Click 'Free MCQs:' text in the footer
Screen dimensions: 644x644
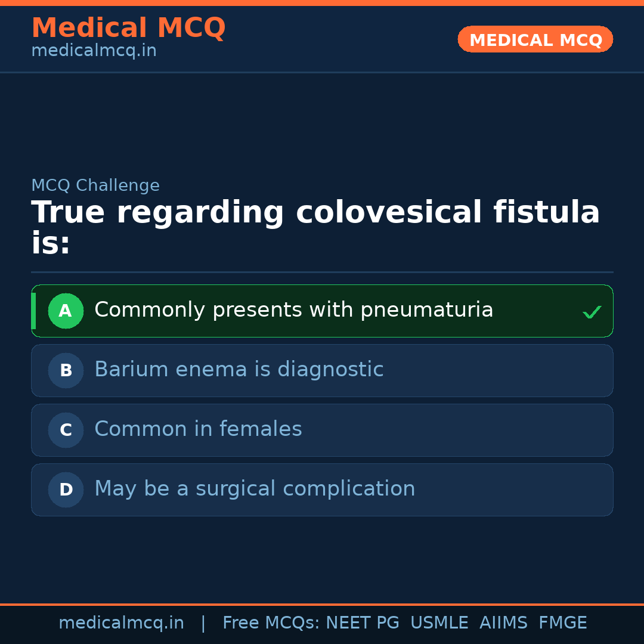click(271, 623)
